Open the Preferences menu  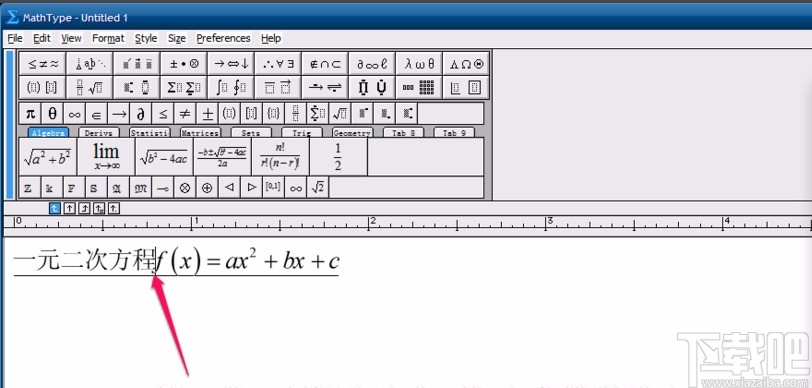pyautogui.click(x=223, y=38)
